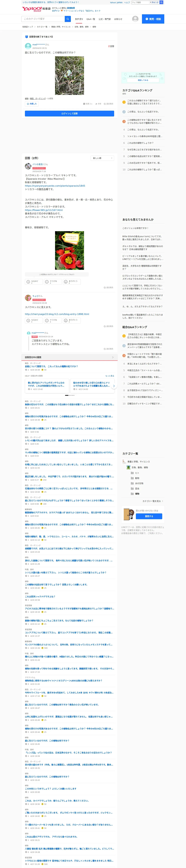Image resolution: width=186 pixels, height=868 pixels.
Task: Open the ちょび answerer avatar
Action: click(28, 298)
